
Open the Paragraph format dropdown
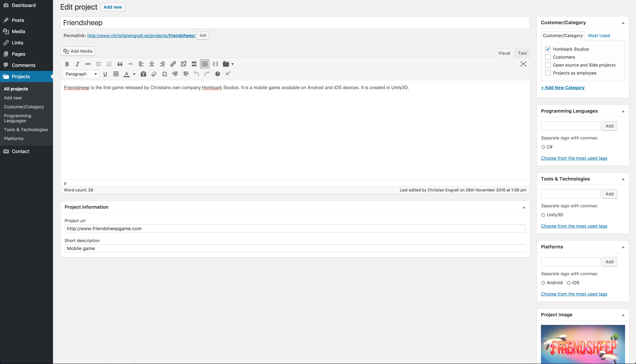(x=80, y=74)
